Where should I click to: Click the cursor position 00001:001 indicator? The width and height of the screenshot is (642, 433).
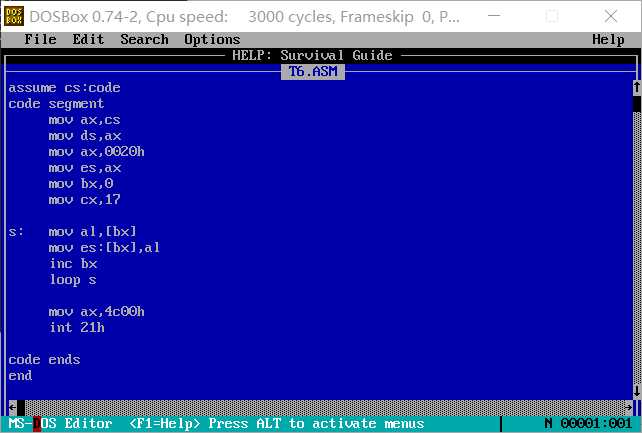596,423
